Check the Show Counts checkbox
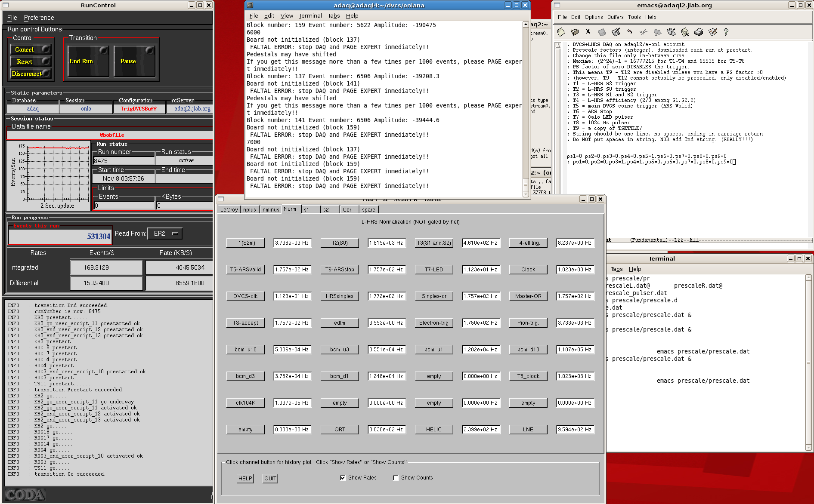This screenshot has height=504, width=814. tap(396, 478)
